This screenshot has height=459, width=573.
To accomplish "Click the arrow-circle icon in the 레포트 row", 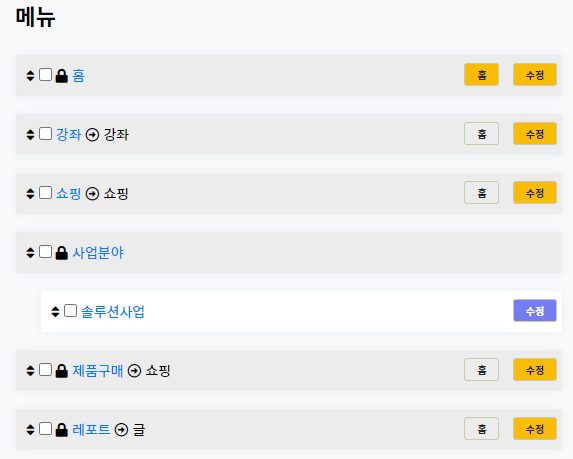I will click(x=121, y=430).
